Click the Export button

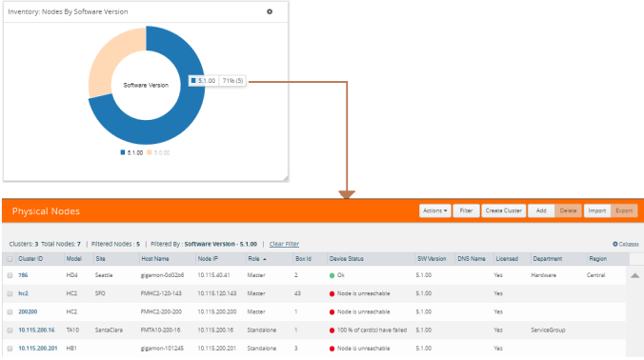pos(624,210)
